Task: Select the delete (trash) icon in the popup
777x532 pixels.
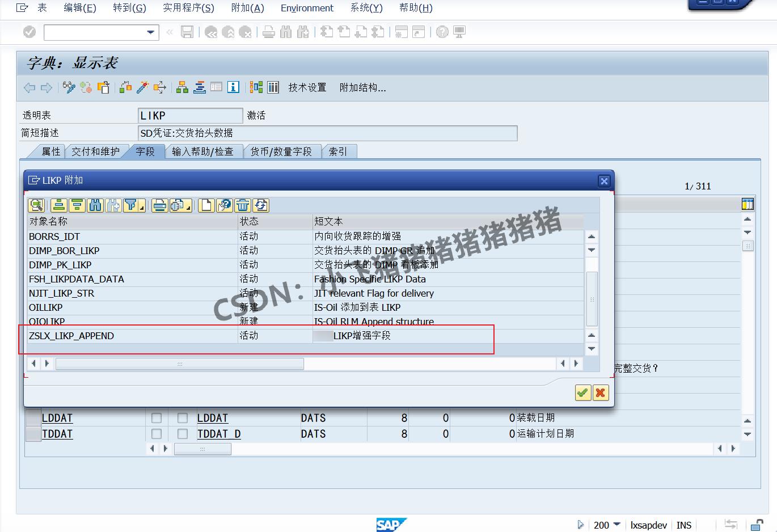Action: [x=242, y=205]
